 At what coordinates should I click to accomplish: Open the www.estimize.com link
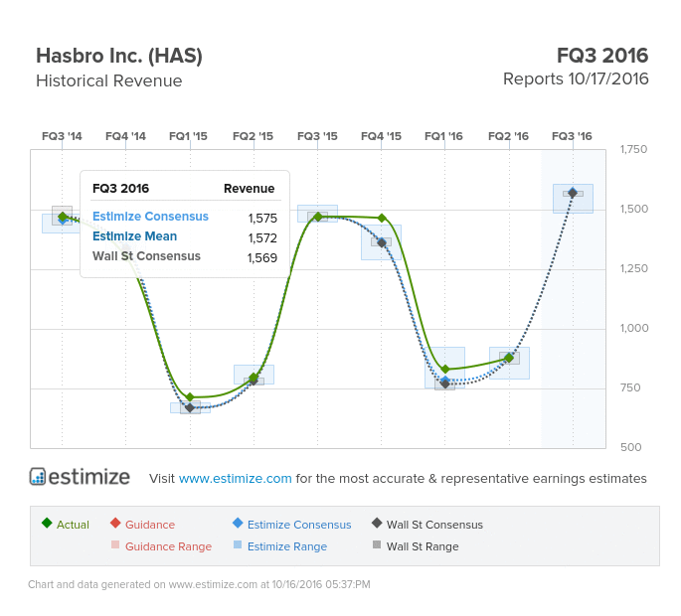tap(235, 478)
